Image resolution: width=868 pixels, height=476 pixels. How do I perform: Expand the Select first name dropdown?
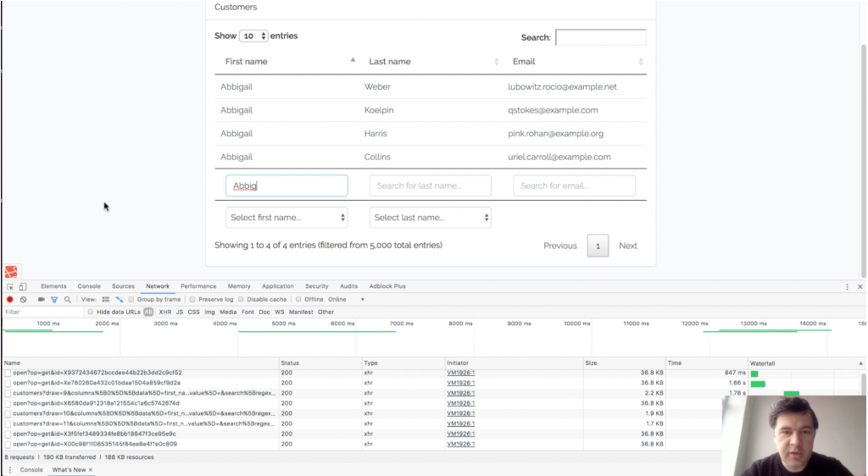287,218
